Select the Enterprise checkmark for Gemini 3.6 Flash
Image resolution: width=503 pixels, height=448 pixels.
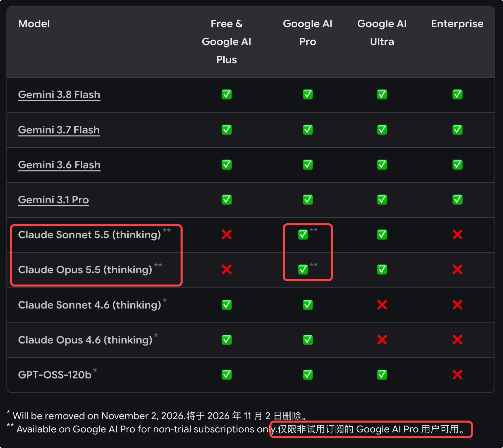[458, 165]
